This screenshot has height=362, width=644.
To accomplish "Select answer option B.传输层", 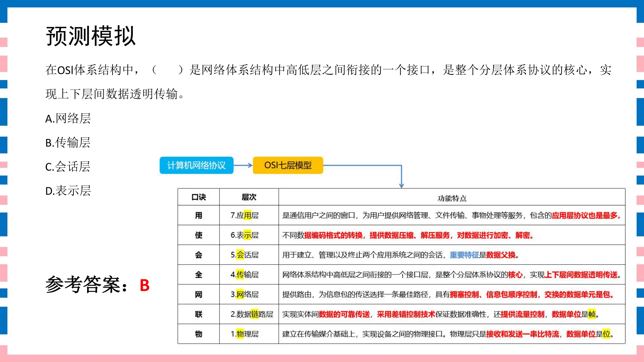I will (x=68, y=142).
